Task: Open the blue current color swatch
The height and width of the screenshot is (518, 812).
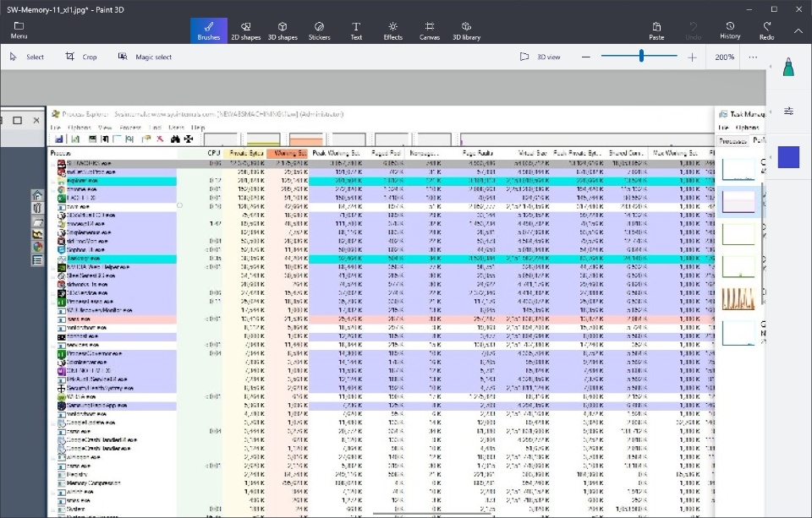Action: point(788,157)
